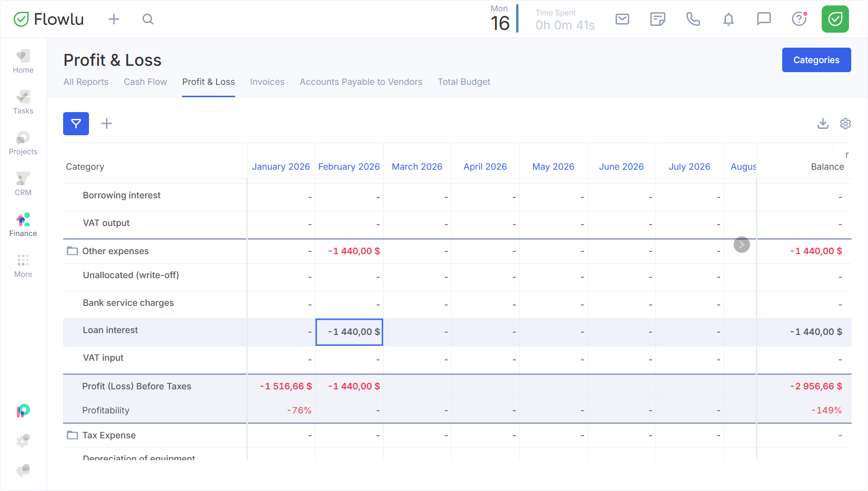868x491 pixels.
Task: Open the phone calls icon
Action: point(693,19)
